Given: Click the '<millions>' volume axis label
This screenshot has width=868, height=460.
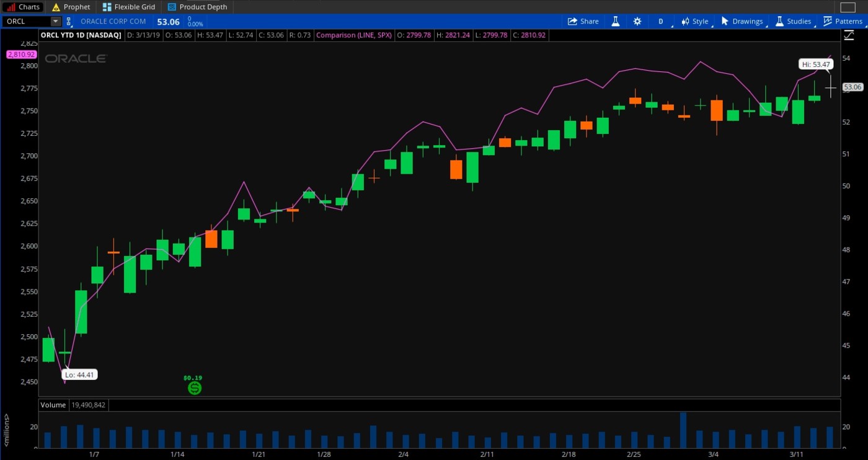Looking at the screenshot, I should 6,429.
